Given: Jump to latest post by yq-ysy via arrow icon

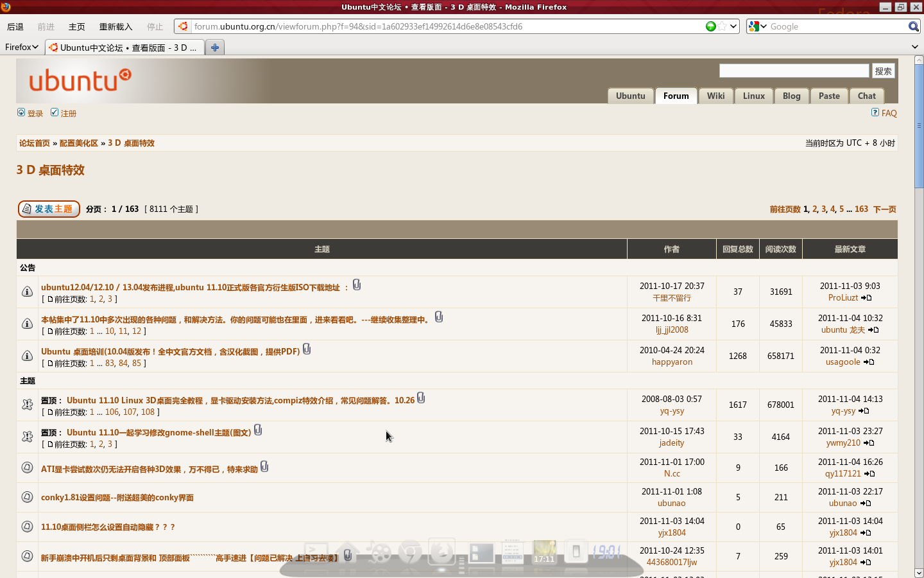Looking at the screenshot, I should pyautogui.click(x=864, y=411).
